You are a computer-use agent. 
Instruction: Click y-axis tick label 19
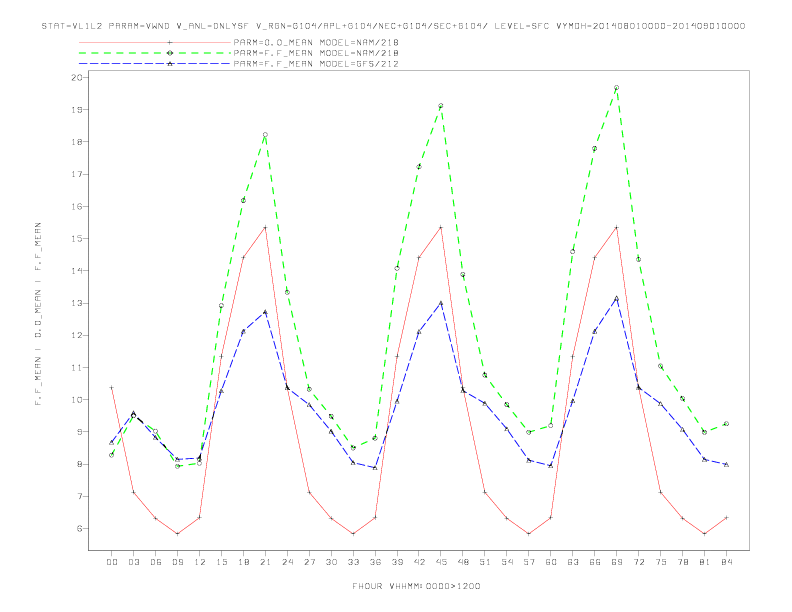tap(77, 110)
